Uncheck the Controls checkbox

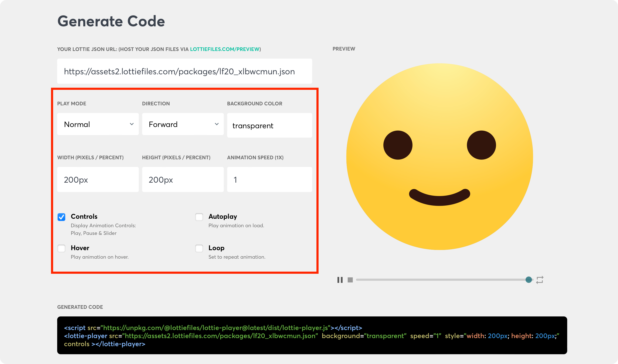point(61,217)
